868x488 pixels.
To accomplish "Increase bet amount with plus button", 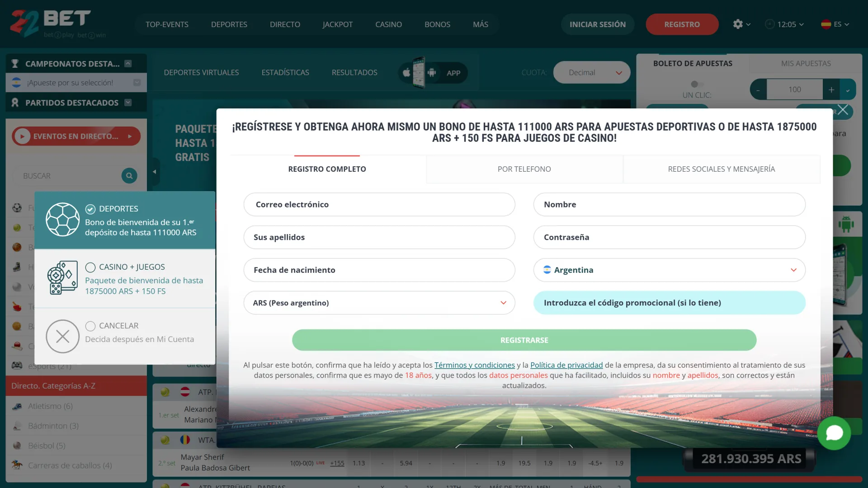I will click(831, 89).
